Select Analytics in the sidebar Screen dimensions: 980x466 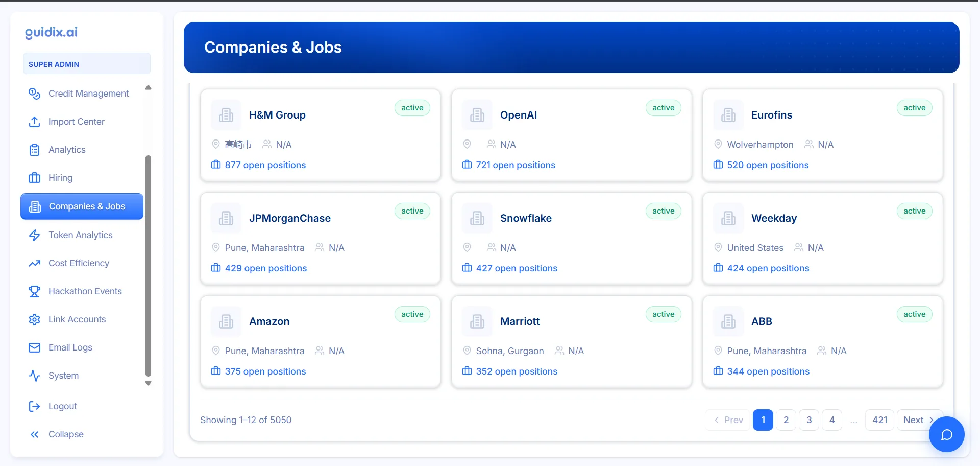82,150
